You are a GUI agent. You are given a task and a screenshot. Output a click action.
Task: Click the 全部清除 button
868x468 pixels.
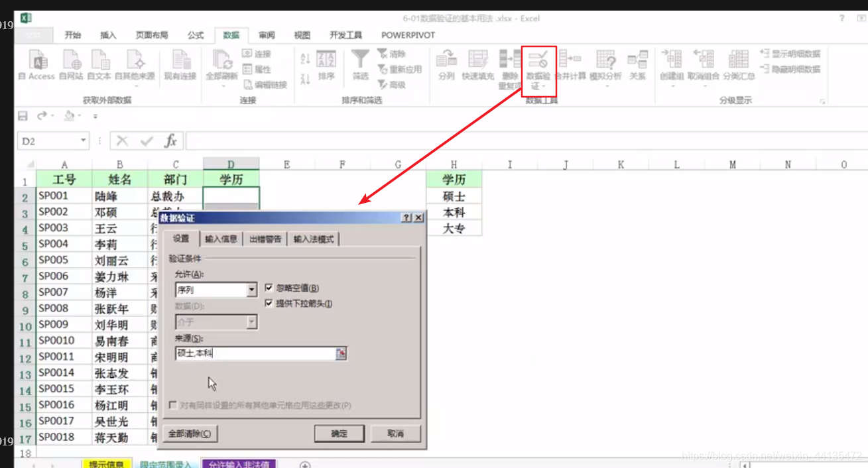191,433
